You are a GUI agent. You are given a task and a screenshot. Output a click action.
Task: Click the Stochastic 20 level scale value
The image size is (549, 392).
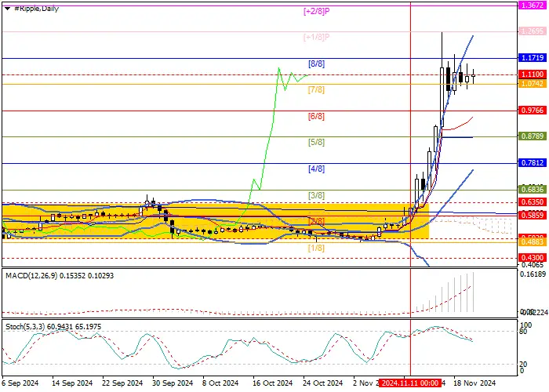pos(523,365)
